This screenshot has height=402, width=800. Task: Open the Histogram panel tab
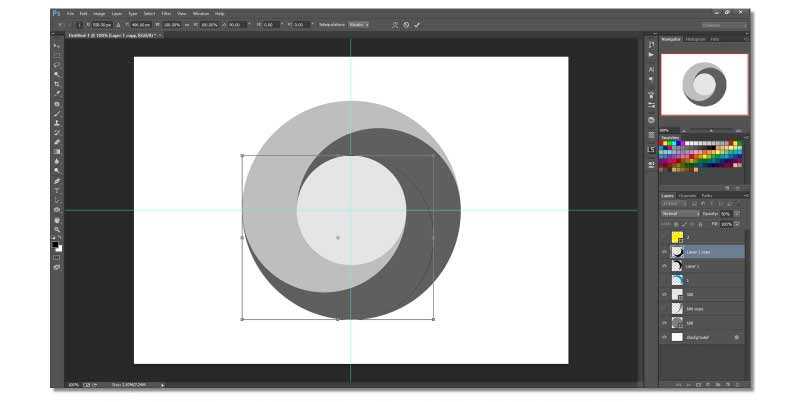coord(695,39)
